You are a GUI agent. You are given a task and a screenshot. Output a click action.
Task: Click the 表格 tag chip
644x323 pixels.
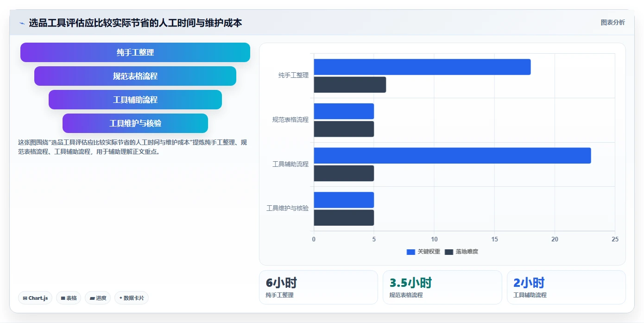point(69,298)
